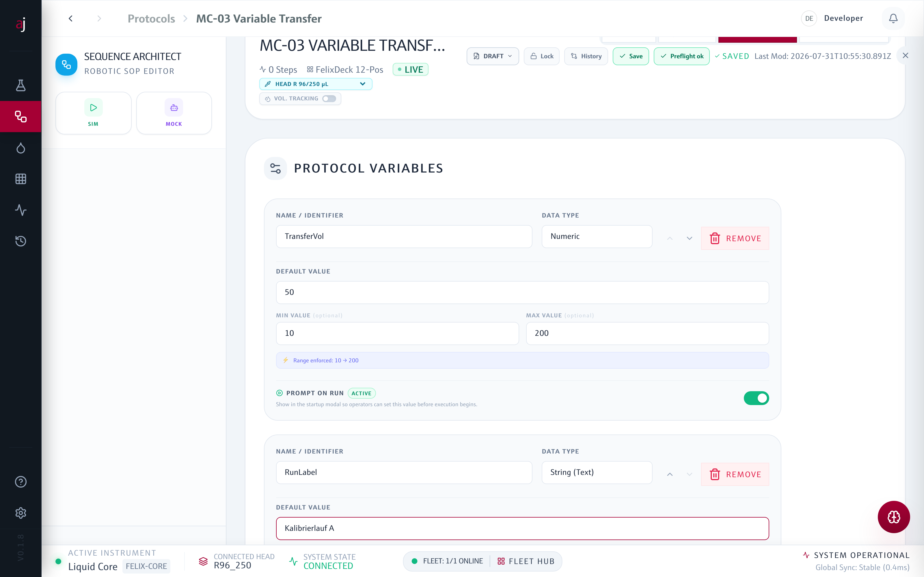This screenshot has width=924, height=577.
Task: Expand the DRAFT status dropdown
Action: pos(493,56)
